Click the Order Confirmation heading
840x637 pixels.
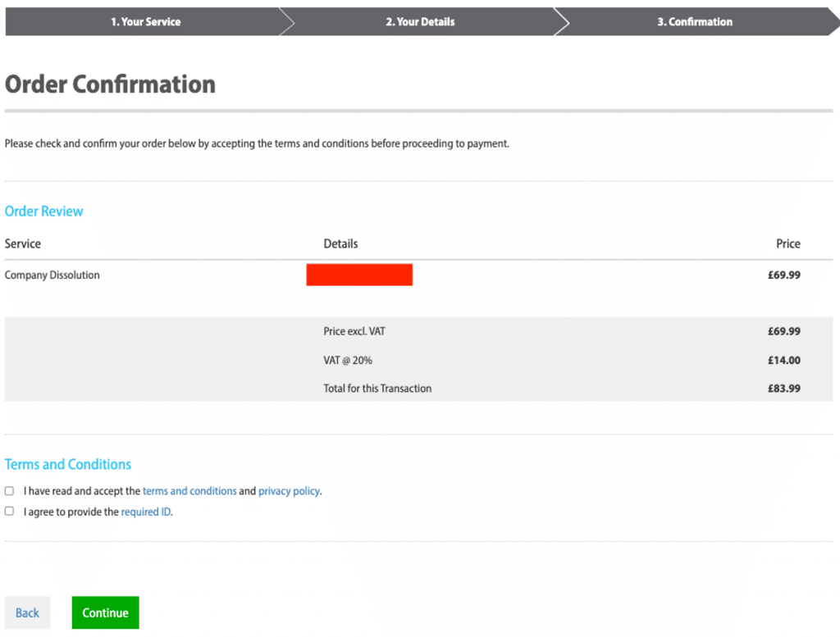[x=111, y=84]
